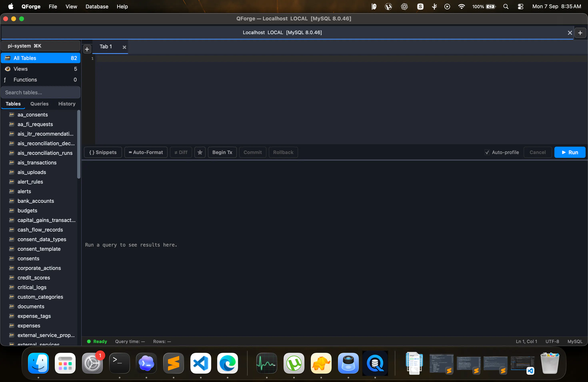Viewport: 588px width, 382px height.
Task: Select Functions in the sidebar
Action: pyautogui.click(x=41, y=80)
